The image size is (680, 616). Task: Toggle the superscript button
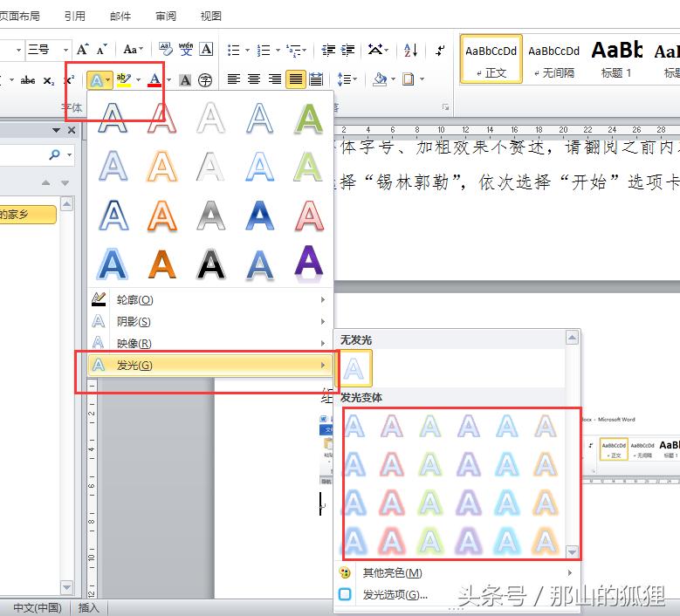tap(69, 80)
